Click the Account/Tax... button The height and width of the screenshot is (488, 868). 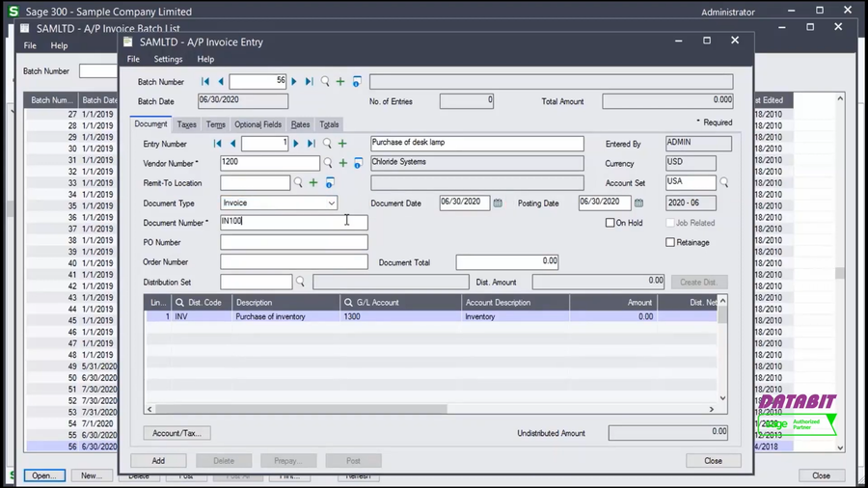[x=177, y=433]
